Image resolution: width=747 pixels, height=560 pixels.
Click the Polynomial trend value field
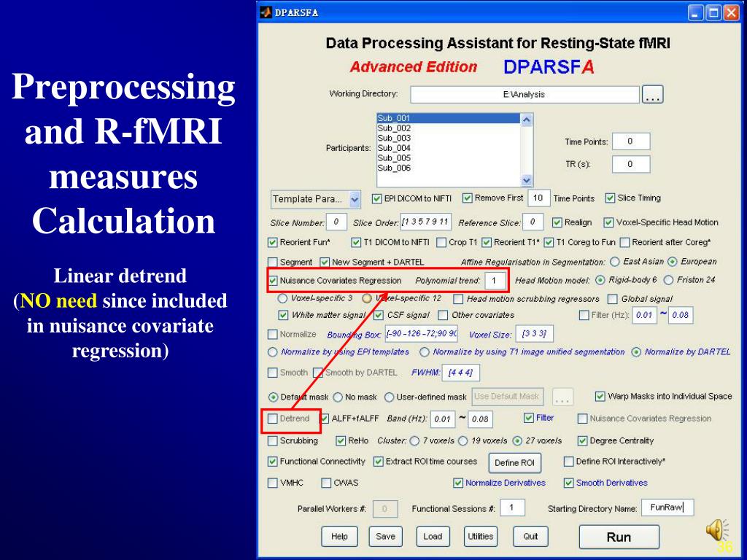(495, 281)
